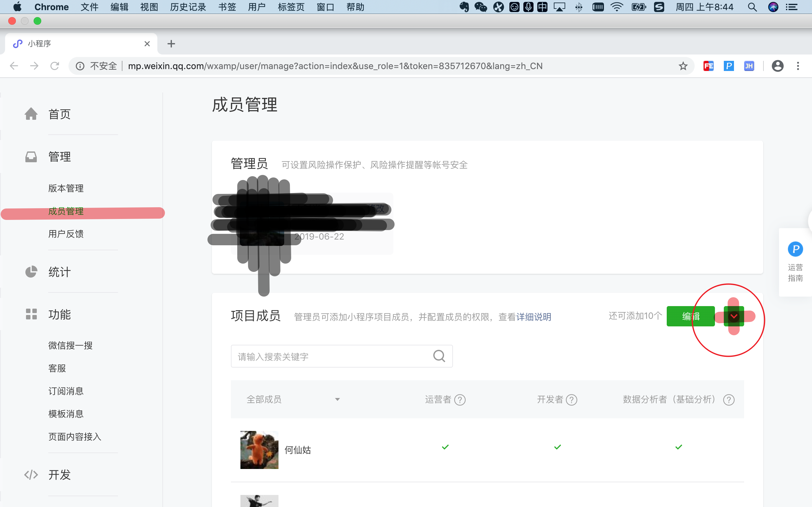Open the dropdown arrow next to 编辑 button
The height and width of the screenshot is (507, 812).
pos(734,316)
